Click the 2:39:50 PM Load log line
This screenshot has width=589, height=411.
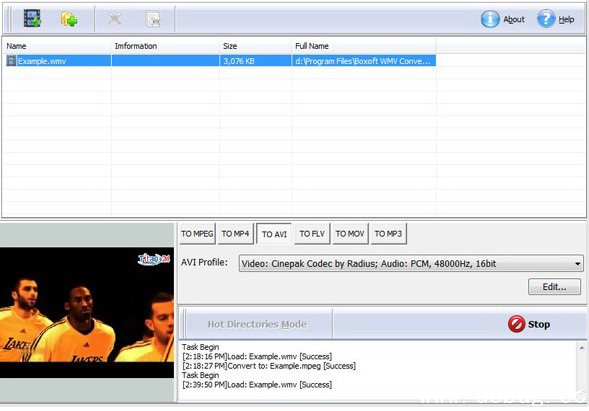[x=257, y=384]
